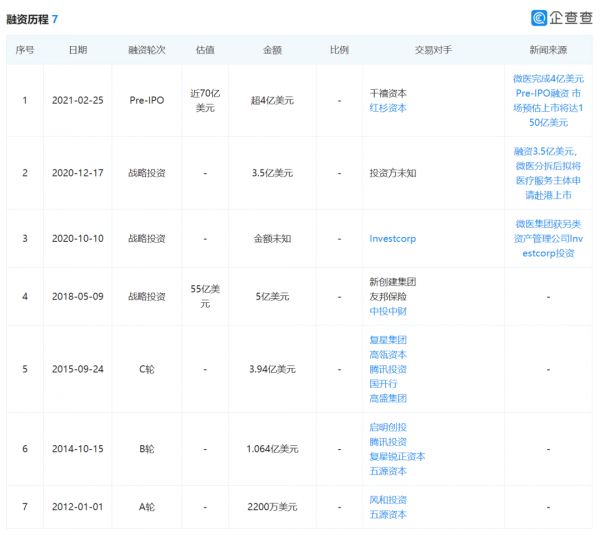Select 高瓴资本 investor link

(388, 354)
